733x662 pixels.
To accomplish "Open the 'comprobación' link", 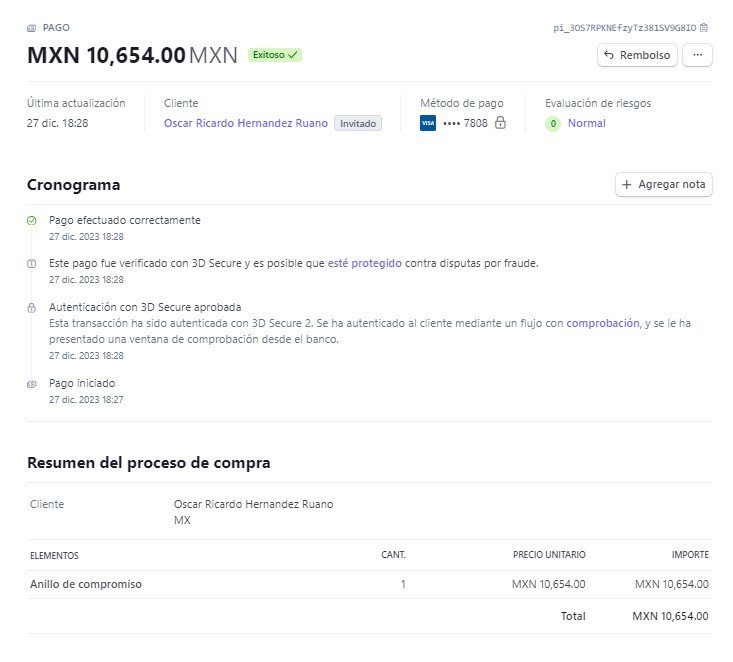I will (603, 323).
